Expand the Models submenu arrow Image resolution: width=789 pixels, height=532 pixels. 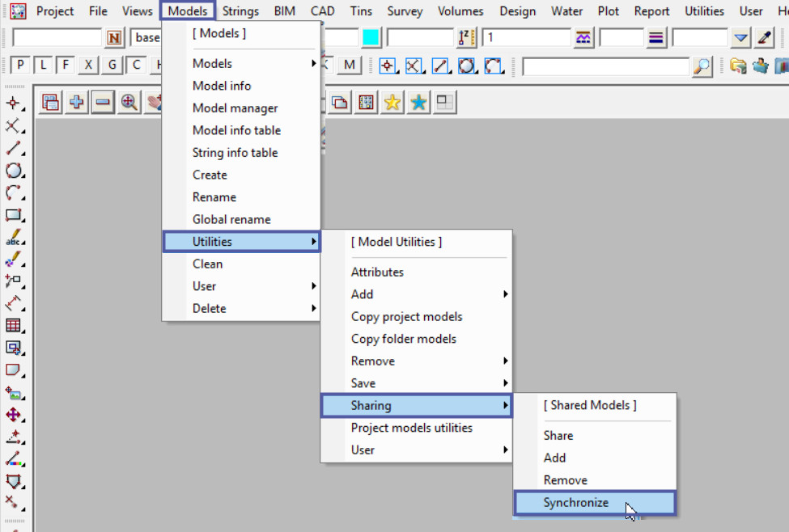(x=313, y=64)
